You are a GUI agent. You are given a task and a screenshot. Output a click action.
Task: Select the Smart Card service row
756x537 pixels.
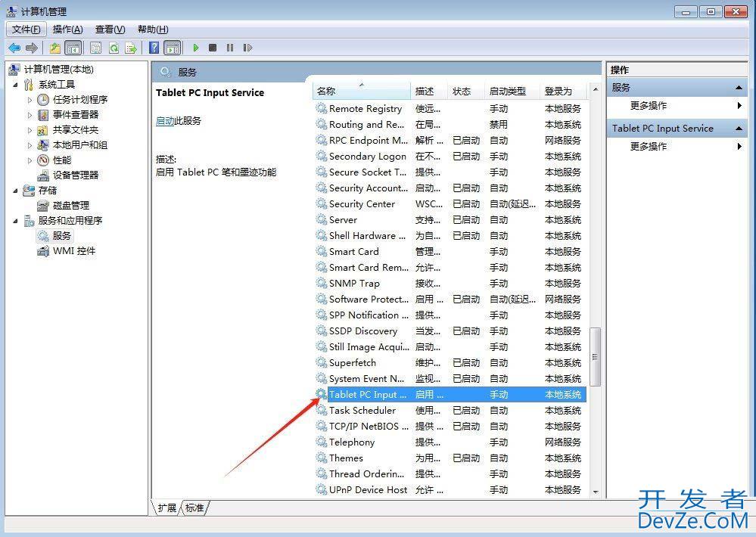[450, 252]
